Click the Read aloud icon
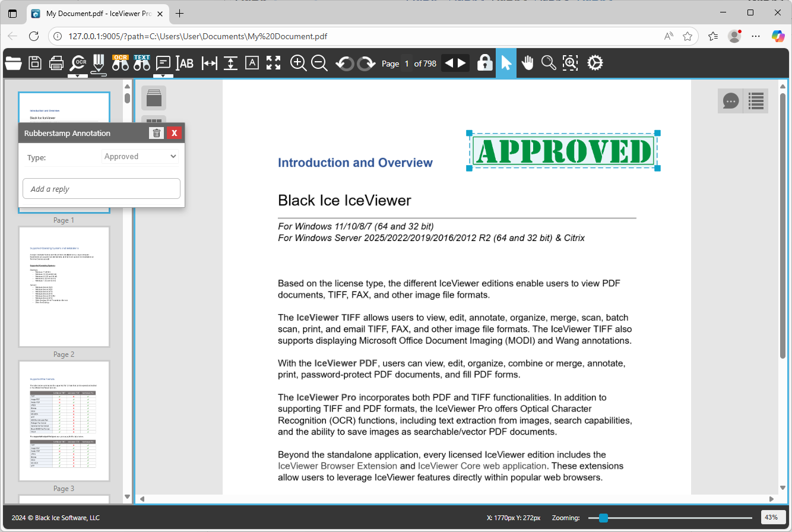This screenshot has height=532, width=792. [x=669, y=36]
